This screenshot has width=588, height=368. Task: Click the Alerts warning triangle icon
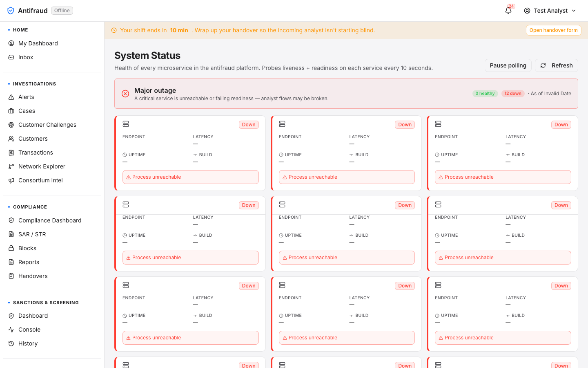(11, 97)
